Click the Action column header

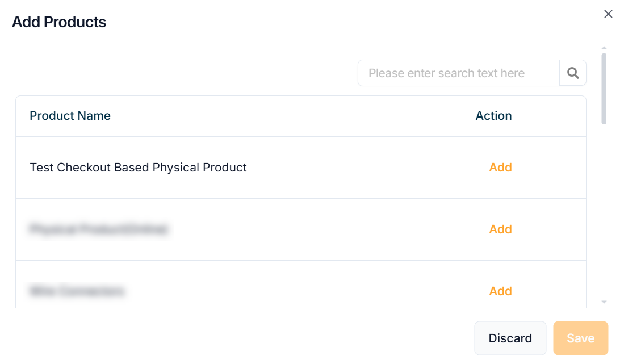pos(493,116)
